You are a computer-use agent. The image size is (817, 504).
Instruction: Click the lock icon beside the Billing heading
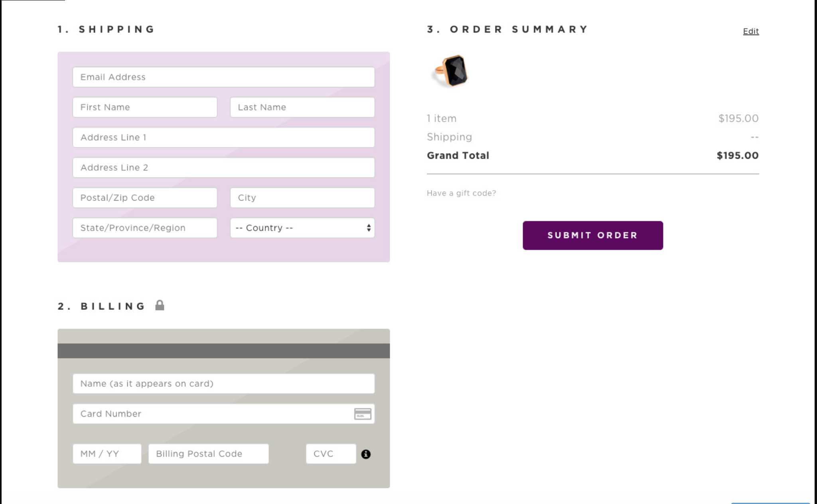tap(160, 305)
